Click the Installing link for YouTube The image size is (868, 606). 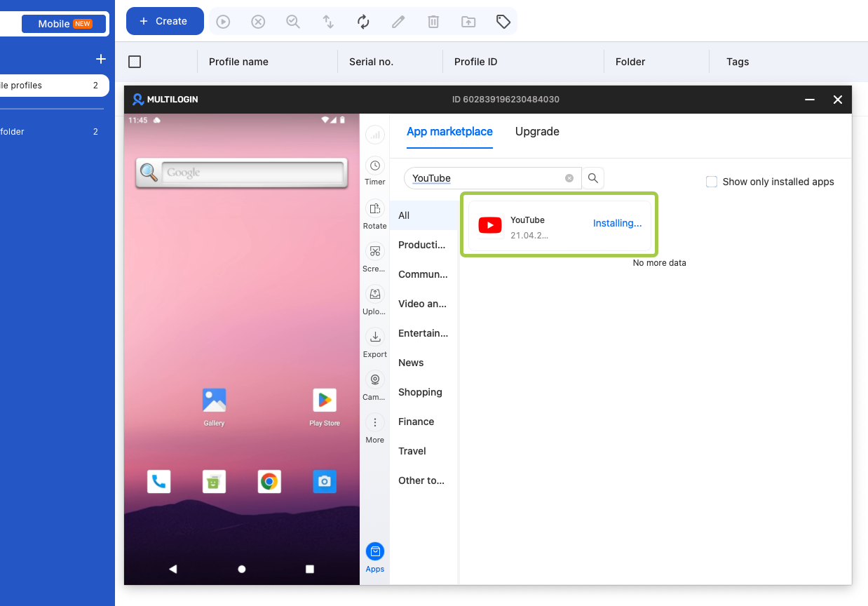[617, 223]
